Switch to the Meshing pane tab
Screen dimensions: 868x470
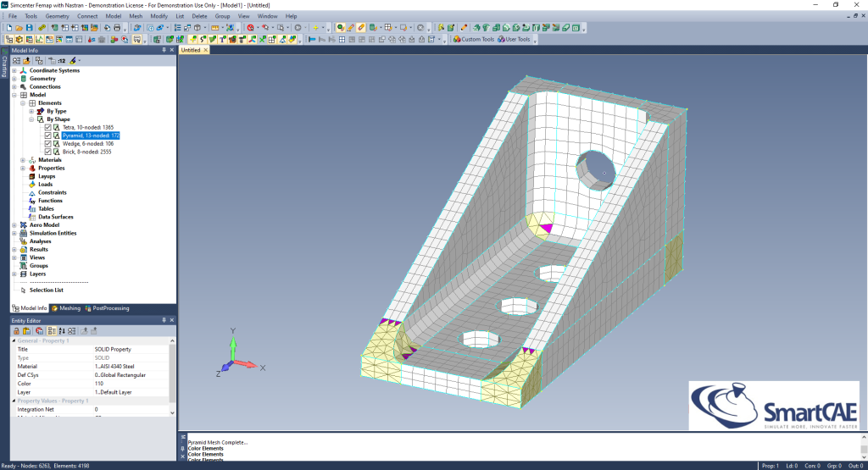pyautogui.click(x=66, y=308)
